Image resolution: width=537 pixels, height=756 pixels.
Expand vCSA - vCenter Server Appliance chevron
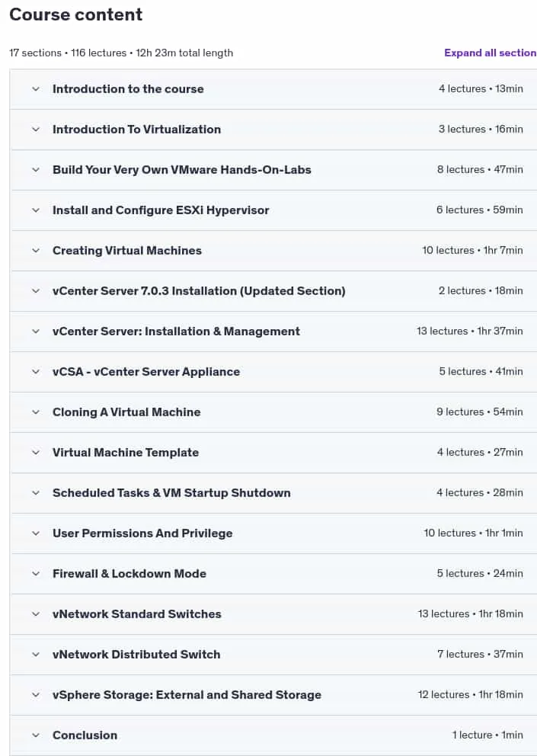[36, 372]
